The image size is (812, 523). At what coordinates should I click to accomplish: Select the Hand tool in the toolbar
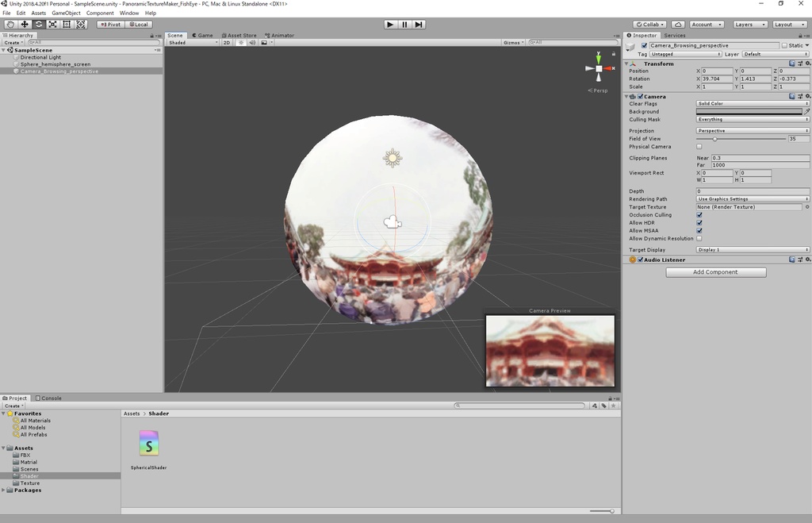(x=10, y=25)
